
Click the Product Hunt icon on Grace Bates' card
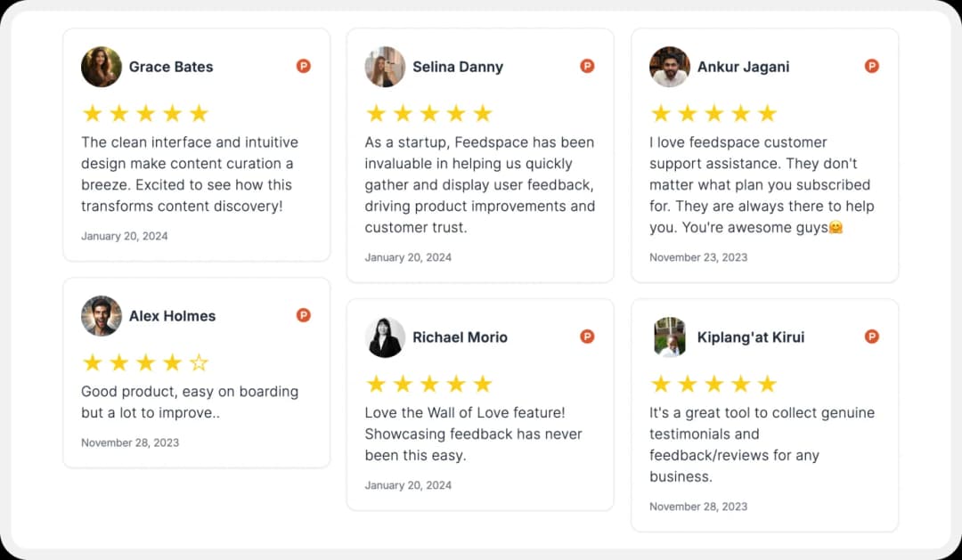point(303,66)
